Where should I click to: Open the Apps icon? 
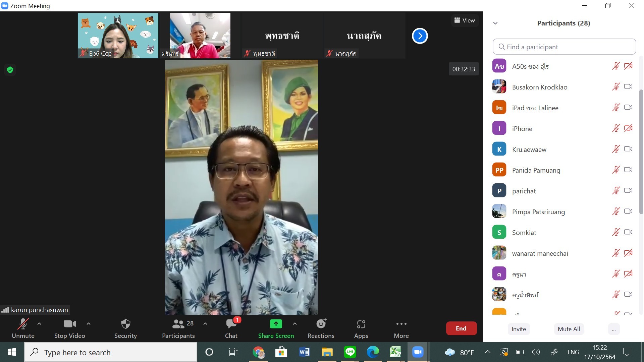pos(361,324)
